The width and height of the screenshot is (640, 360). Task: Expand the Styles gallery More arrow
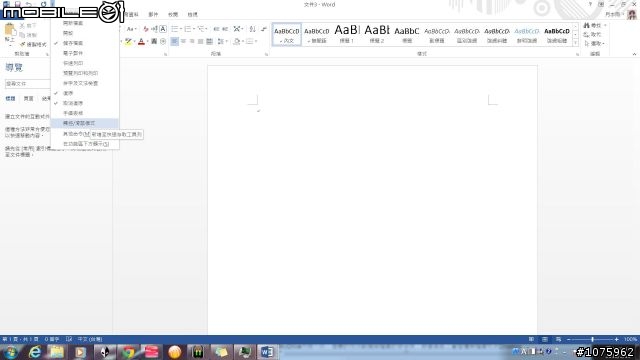click(576, 42)
